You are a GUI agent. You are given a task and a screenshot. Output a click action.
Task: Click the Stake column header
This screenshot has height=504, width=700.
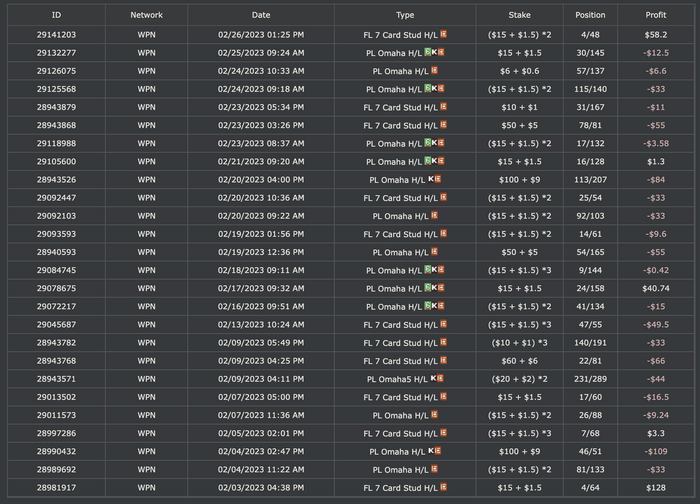519,15
